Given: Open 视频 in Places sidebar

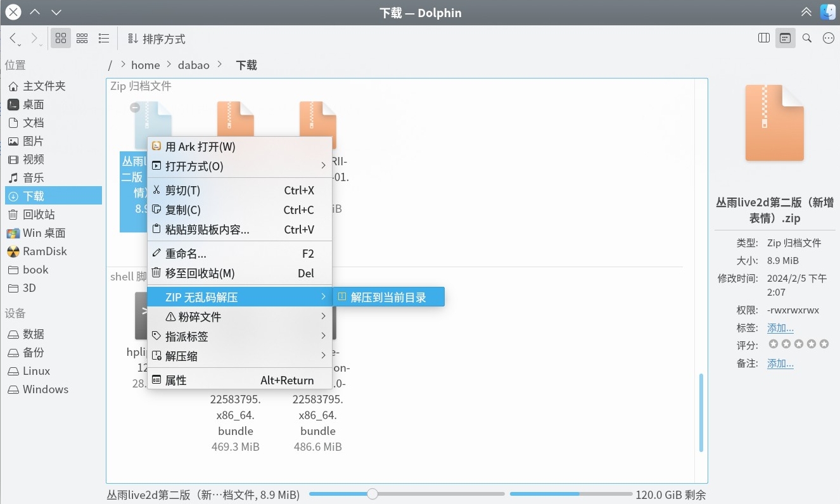Looking at the screenshot, I should pyautogui.click(x=53, y=160).
